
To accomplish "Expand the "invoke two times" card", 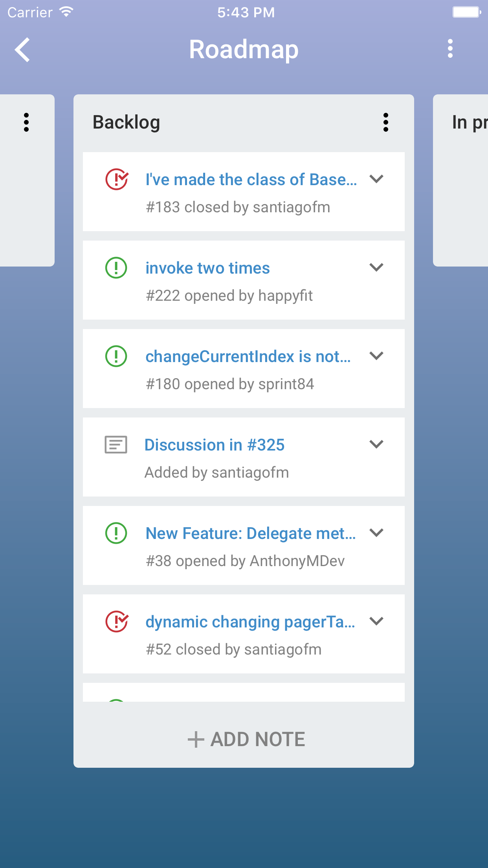I will pyautogui.click(x=376, y=268).
